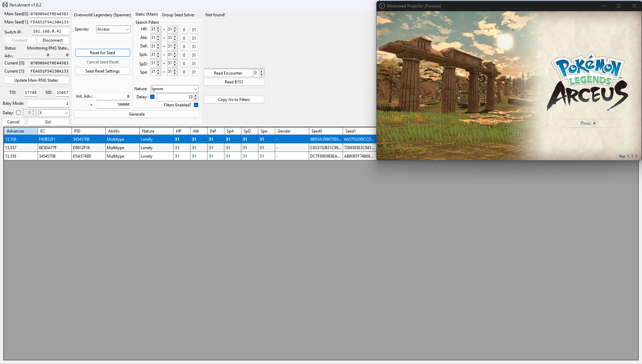The height and width of the screenshot is (364, 642).
Task: Click the Spe row 0 preset button
Action: 184,72
